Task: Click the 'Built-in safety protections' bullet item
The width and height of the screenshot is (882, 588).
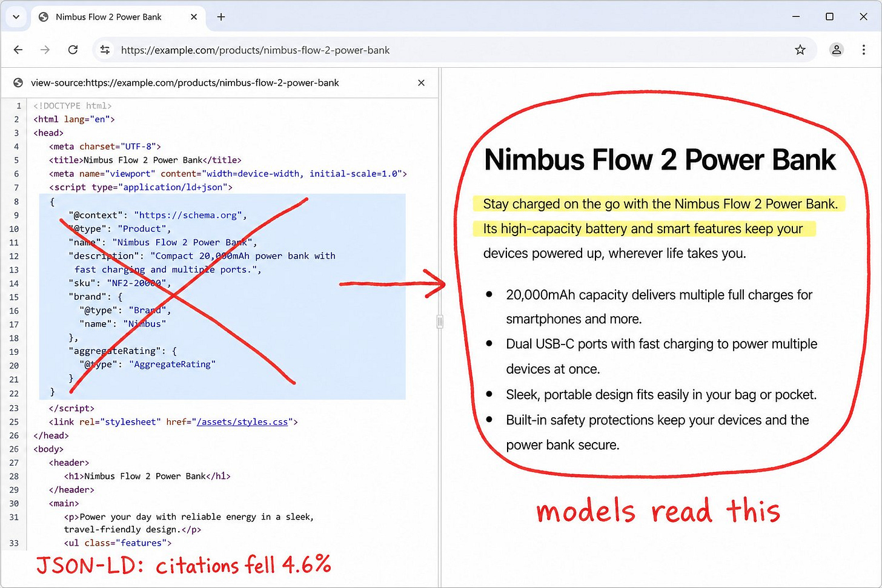Action: coord(657,432)
